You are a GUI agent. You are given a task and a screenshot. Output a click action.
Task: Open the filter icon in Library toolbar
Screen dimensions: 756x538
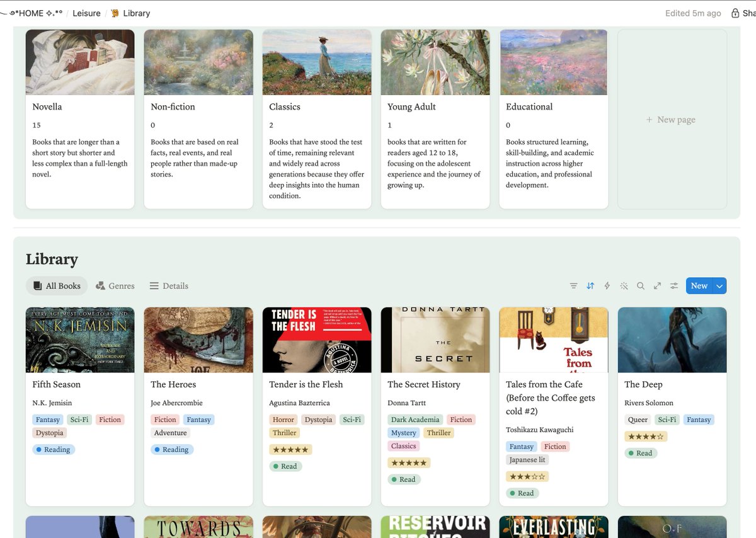pos(573,285)
